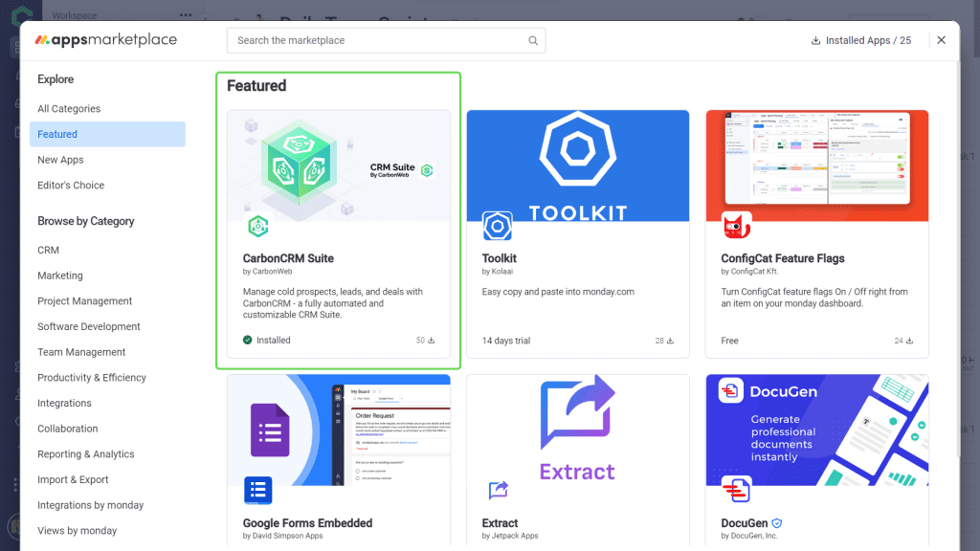Image resolution: width=980 pixels, height=551 pixels.
Task: Click 'by Jetpack Apps' developer text
Action: tap(510, 536)
